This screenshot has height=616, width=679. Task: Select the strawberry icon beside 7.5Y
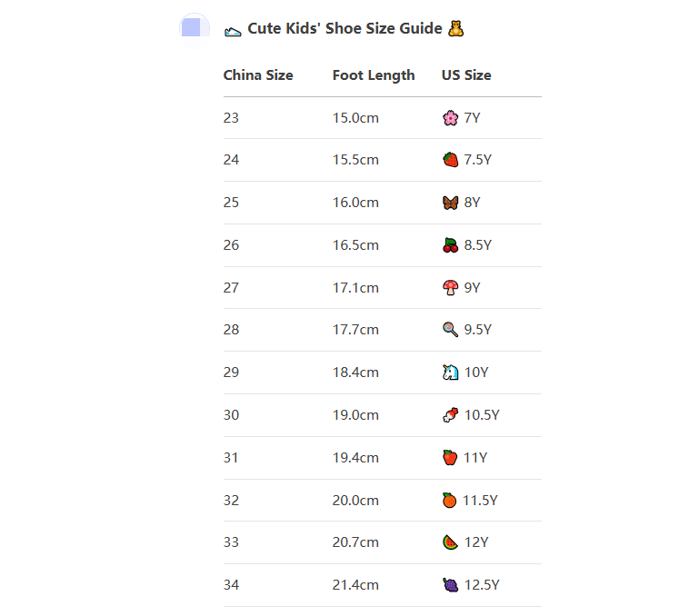coord(450,160)
